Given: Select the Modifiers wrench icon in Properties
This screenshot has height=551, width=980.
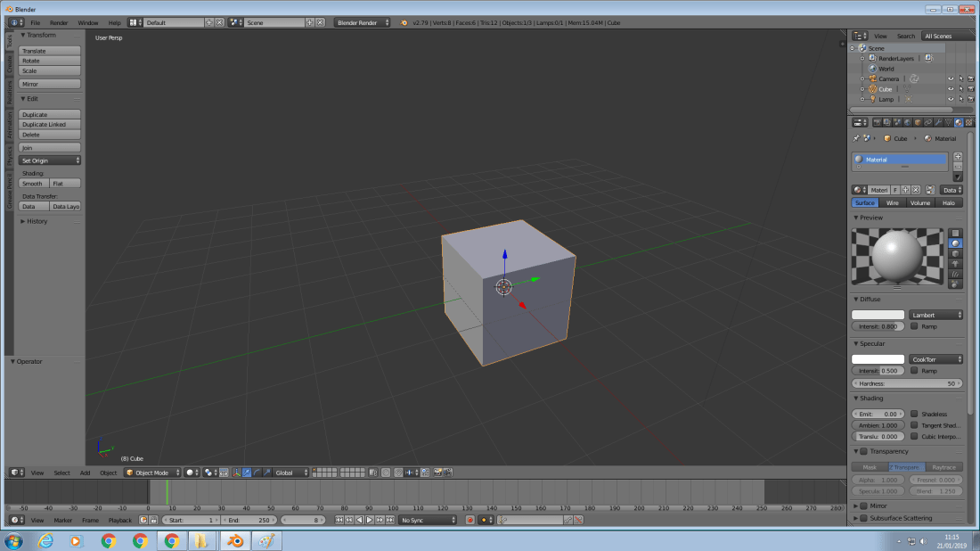Looking at the screenshot, I should 937,121.
